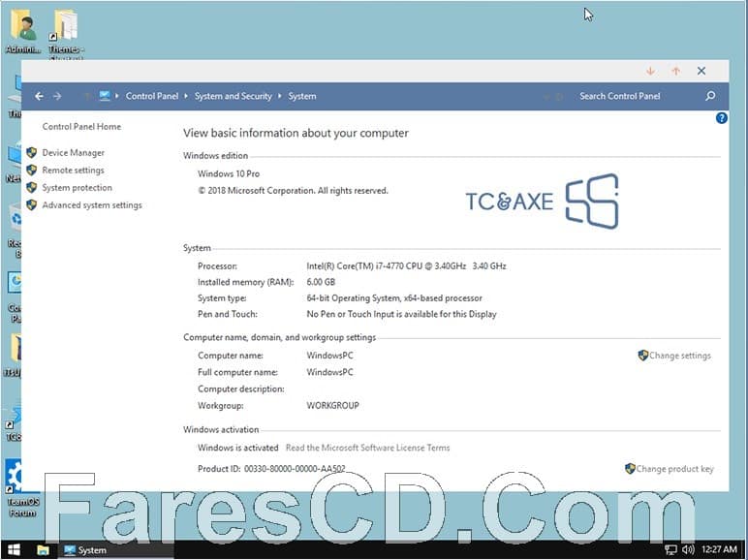Close the System window

(701, 71)
